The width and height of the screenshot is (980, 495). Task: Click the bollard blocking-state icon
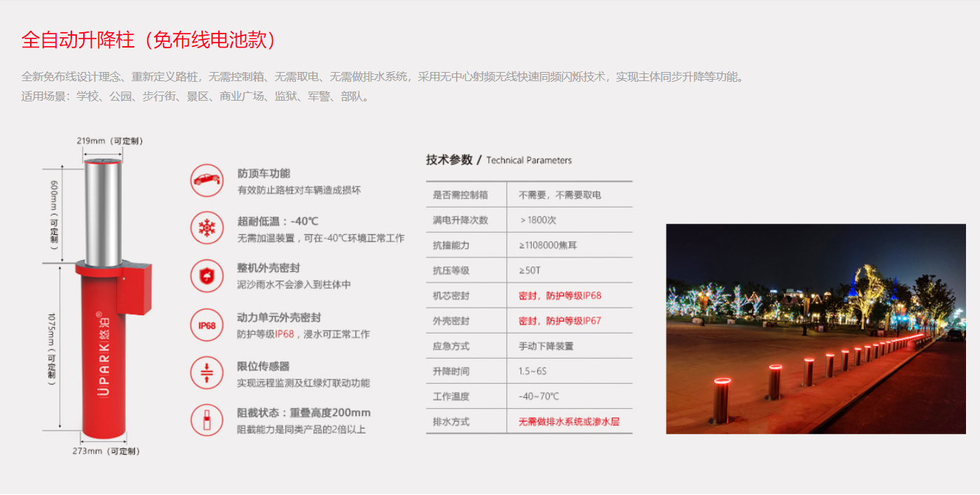[x=206, y=421]
